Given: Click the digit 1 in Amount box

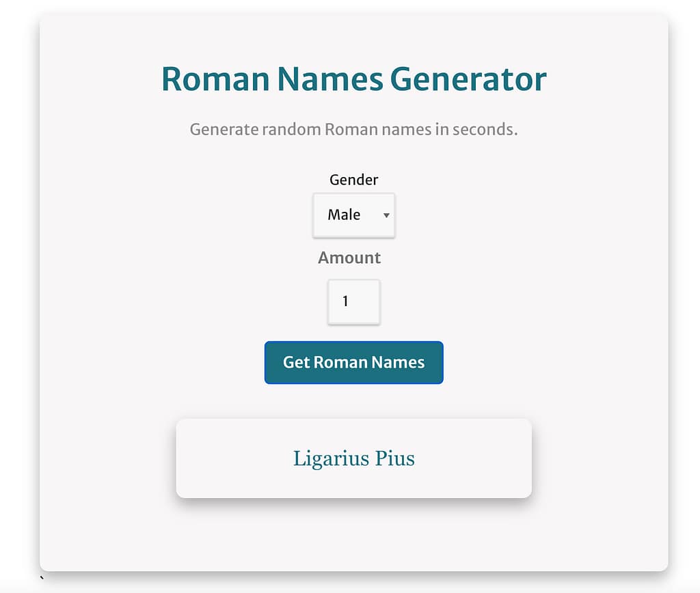Looking at the screenshot, I should coord(346,301).
